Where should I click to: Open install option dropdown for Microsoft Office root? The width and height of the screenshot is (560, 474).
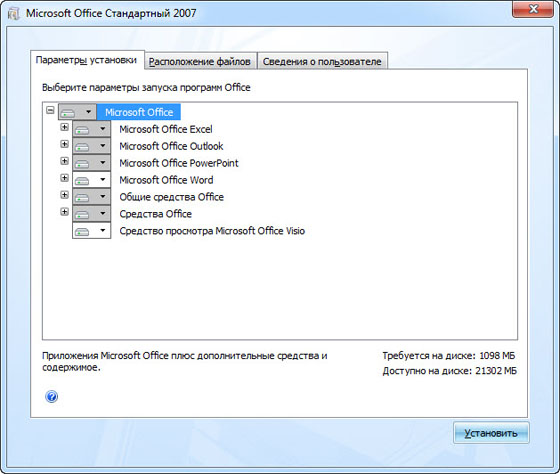click(77, 112)
